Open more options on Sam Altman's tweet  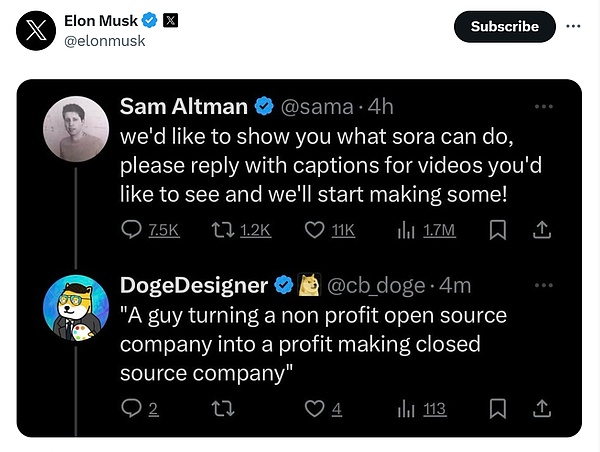[x=543, y=106]
